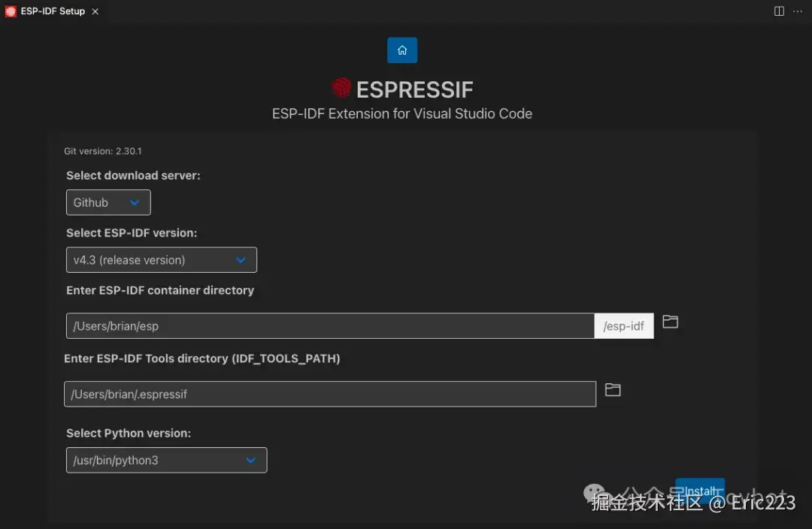
Task: Click the Enter ESP-IDF container directory label
Action: point(160,290)
